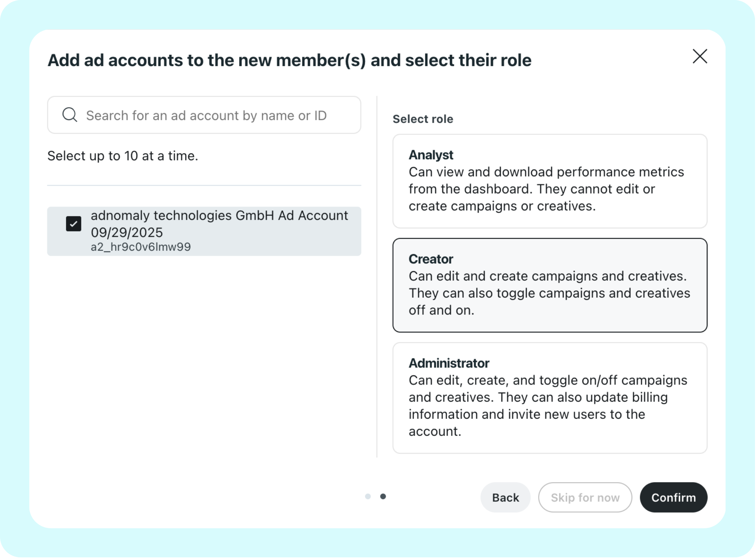Click the adnomaly technologies GmbH account name
The height and width of the screenshot is (558, 756).
point(219,216)
